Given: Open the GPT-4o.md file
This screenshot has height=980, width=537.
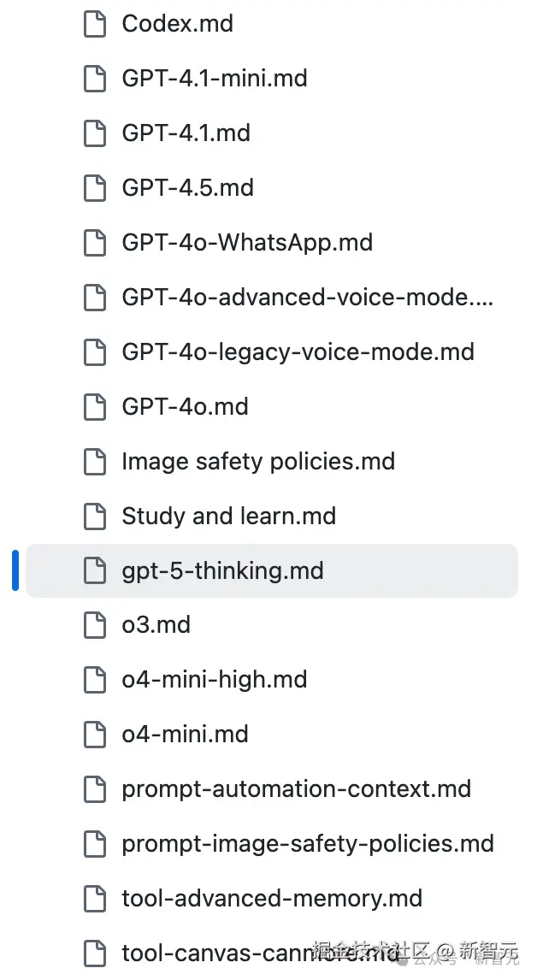Looking at the screenshot, I should pos(185,407).
